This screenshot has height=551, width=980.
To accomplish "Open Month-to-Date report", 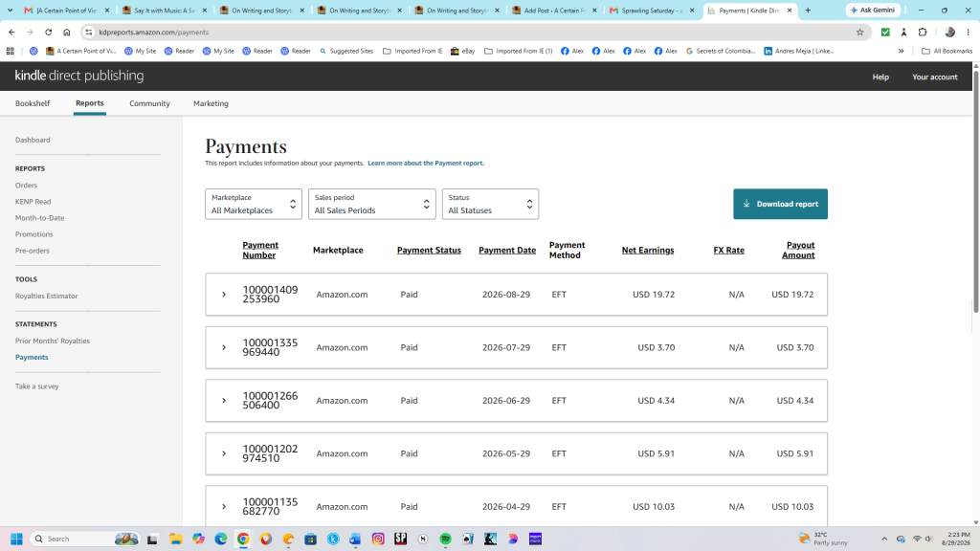I will point(39,217).
